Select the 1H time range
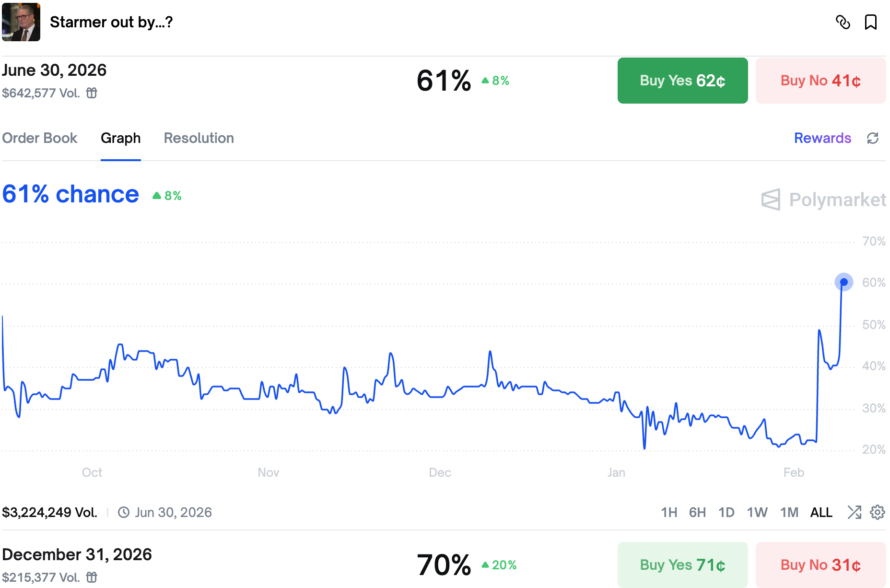This screenshot has width=890, height=588. click(x=668, y=512)
